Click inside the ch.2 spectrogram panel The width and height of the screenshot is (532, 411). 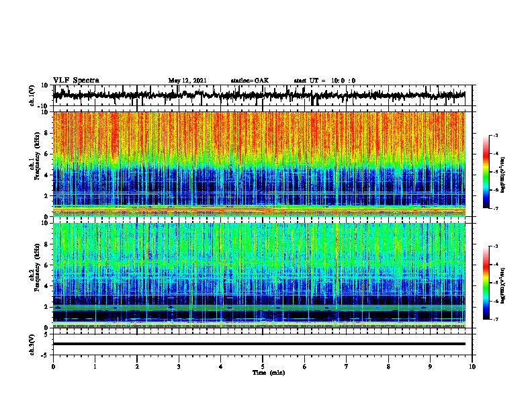[259, 275]
